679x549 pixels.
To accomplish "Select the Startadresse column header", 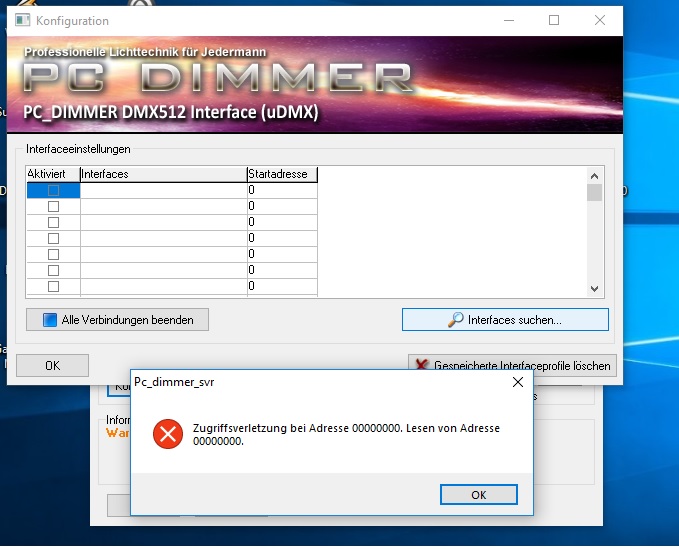I will click(281, 174).
